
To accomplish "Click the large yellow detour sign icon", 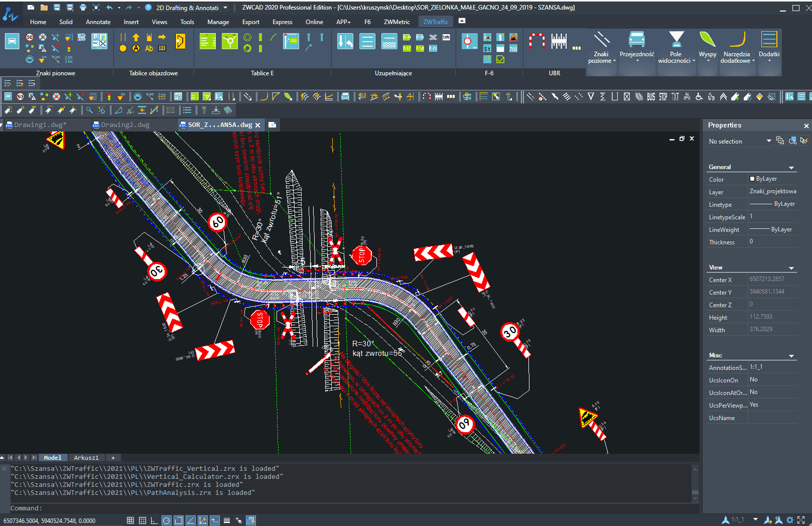I will pyautogui.click(x=180, y=41).
